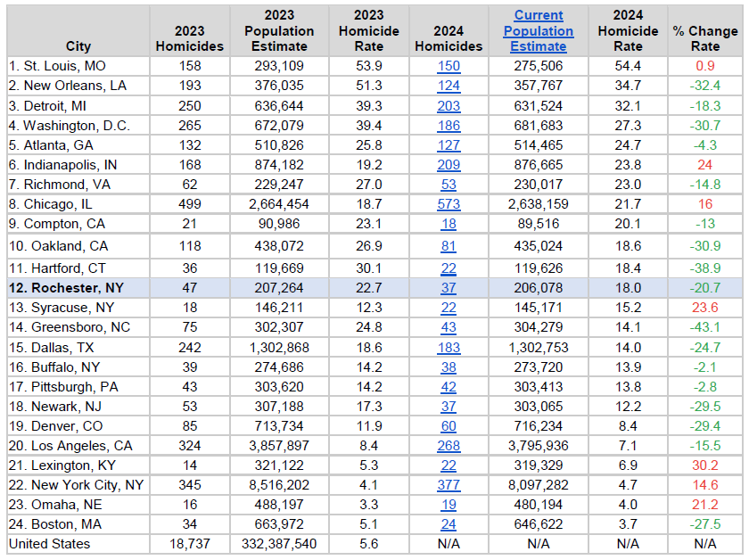Viewport: 749px width, 560px height.
Task: Select Boston 2024 homicide rate 3.7
Action: (x=628, y=524)
